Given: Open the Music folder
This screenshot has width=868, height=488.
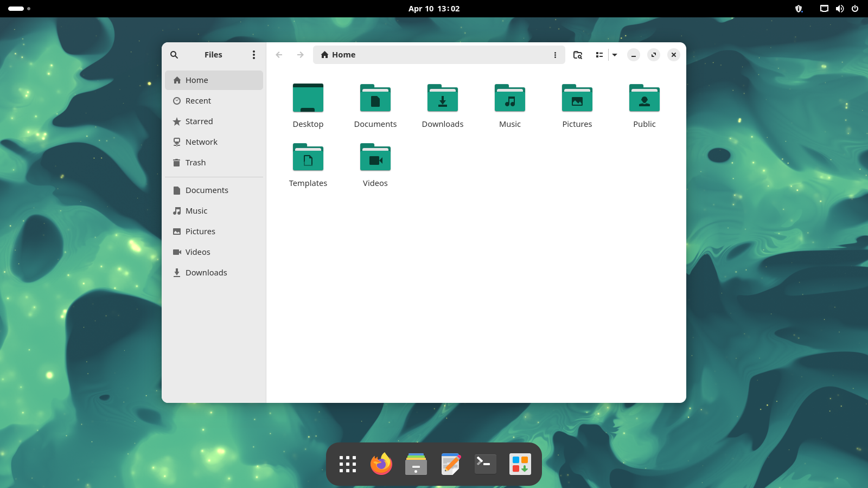Looking at the screenshot, I should click(509, 99).
